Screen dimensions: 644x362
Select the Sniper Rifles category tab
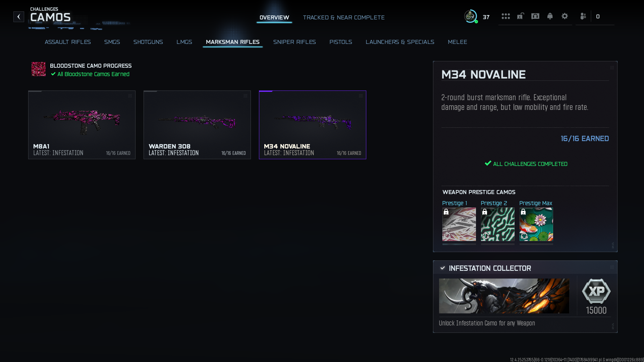[294, 42]
